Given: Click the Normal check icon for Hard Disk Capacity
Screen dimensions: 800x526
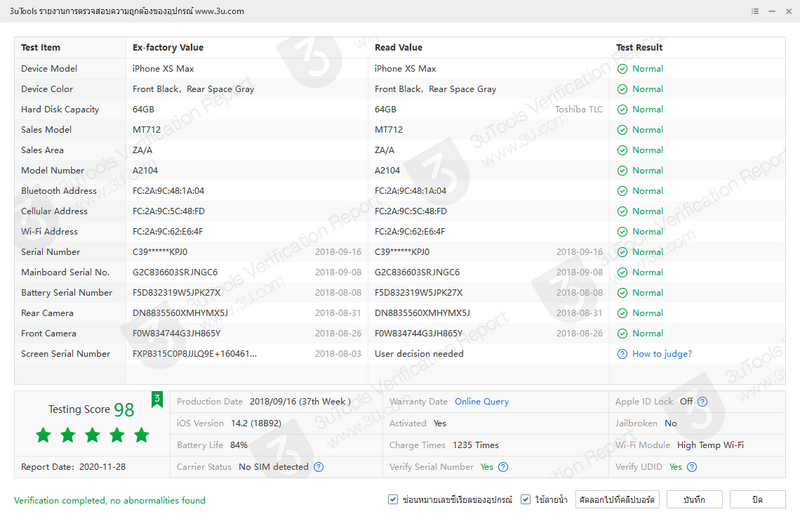Looking at the screenshot, I should (622, 110).
